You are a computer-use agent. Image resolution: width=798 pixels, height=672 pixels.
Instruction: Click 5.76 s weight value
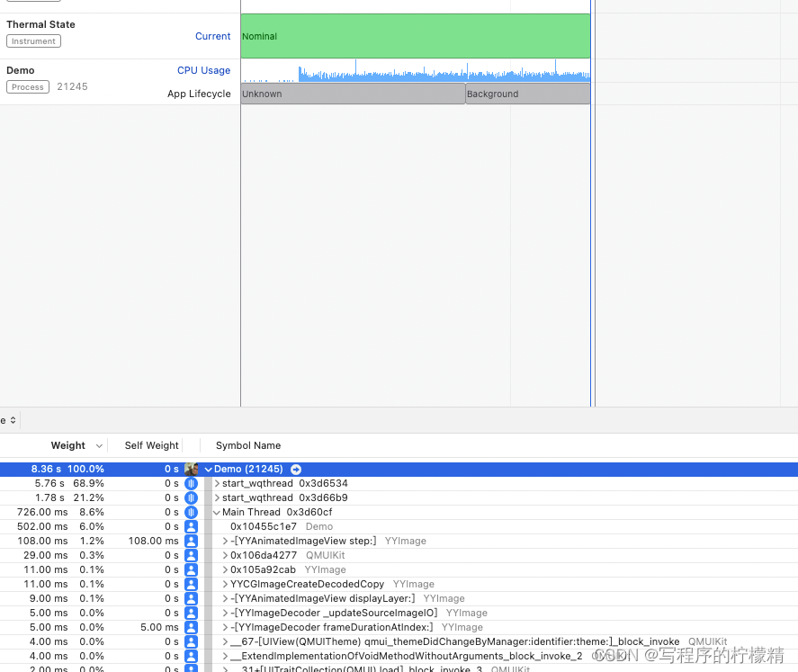tap(49, 483)
